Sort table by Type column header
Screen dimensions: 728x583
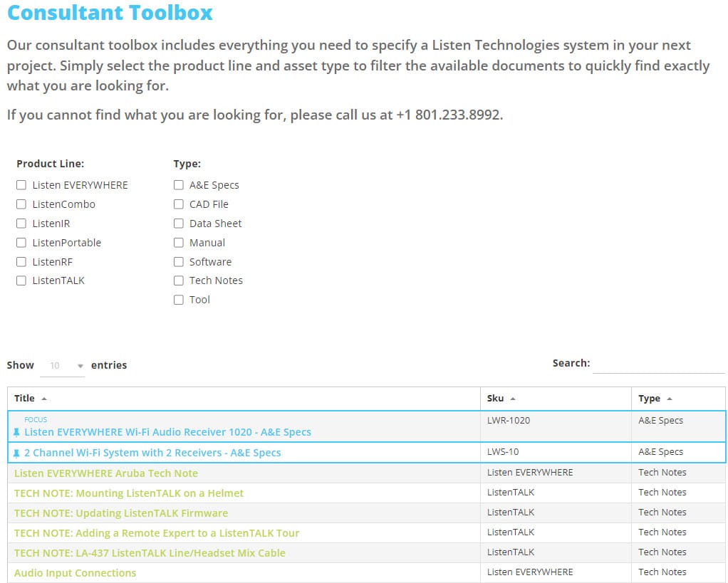pos(678,399)
